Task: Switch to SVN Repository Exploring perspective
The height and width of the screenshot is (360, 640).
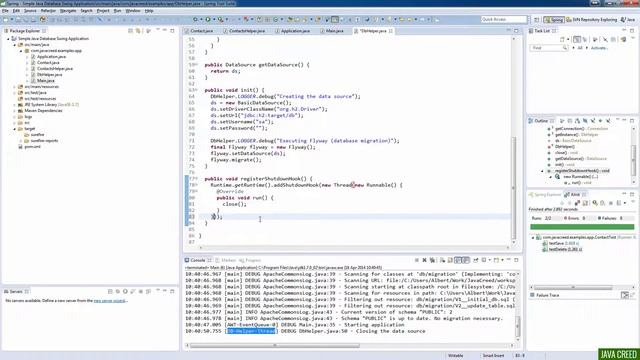Action: tap(591, 19)
